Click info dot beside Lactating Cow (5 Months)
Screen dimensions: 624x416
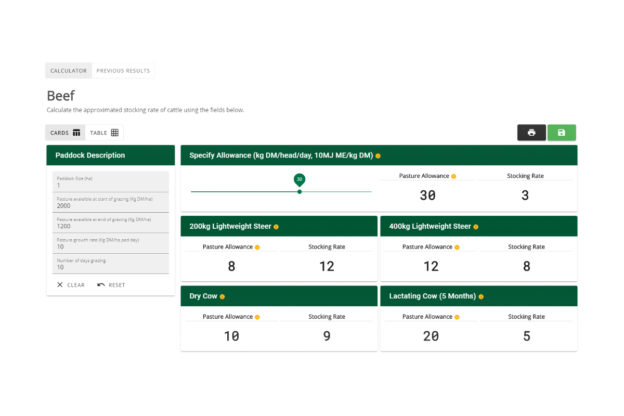point(479,297)
